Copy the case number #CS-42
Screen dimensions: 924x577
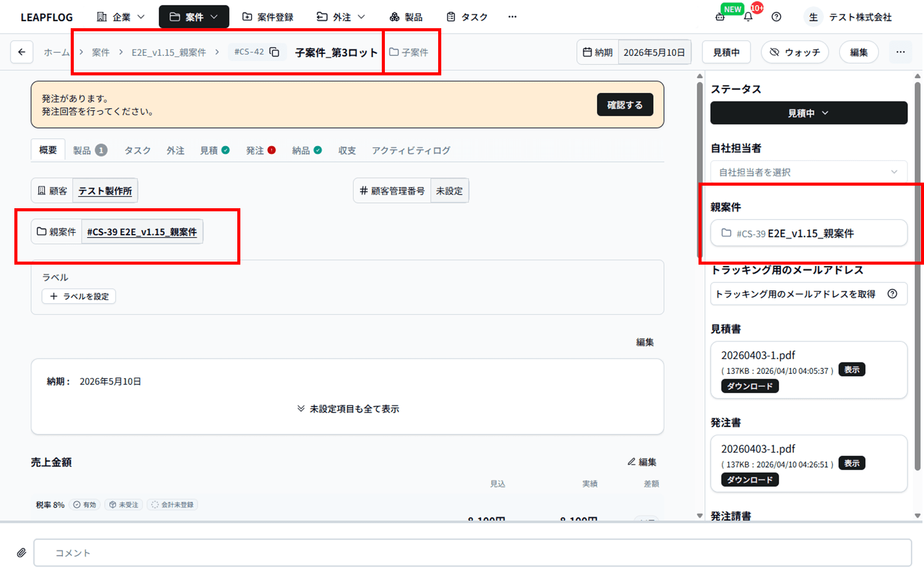coord(274,52)
